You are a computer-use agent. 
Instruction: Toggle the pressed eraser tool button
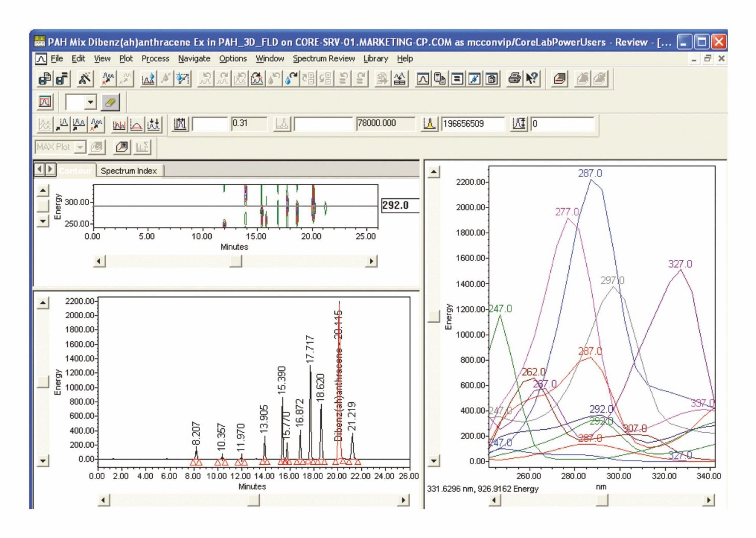tap(110, 102)
